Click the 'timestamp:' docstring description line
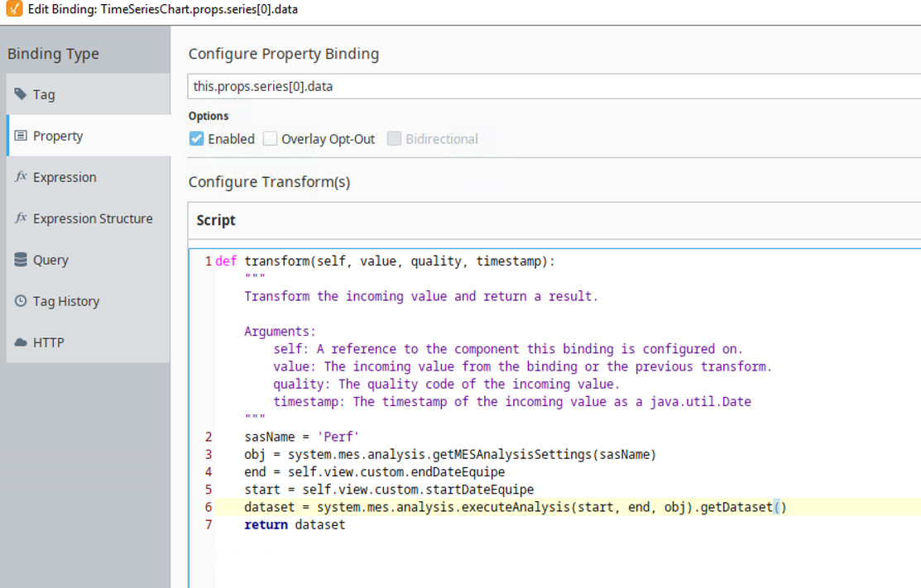The image size is (921, 588). 512,401
